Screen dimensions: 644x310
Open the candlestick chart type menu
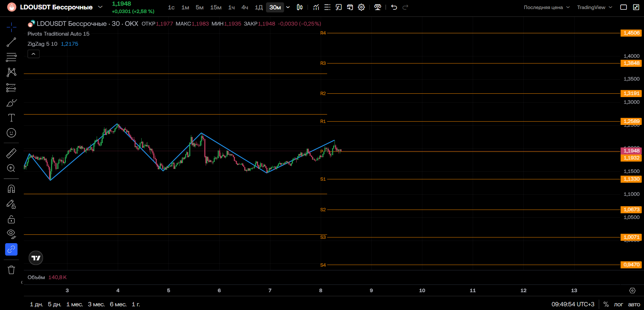tap(300, 7)
